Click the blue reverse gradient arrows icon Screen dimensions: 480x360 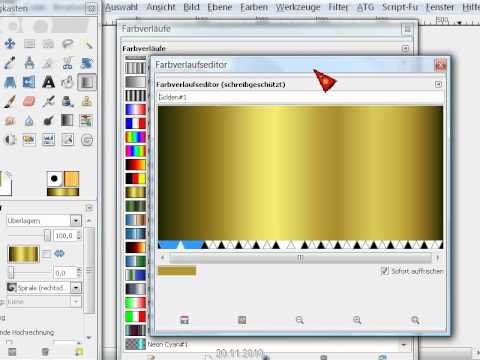[x=59, y=254]
